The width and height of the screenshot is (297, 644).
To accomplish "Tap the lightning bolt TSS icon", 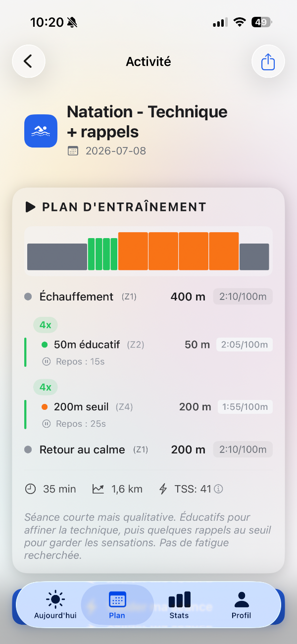I will 163,489.
